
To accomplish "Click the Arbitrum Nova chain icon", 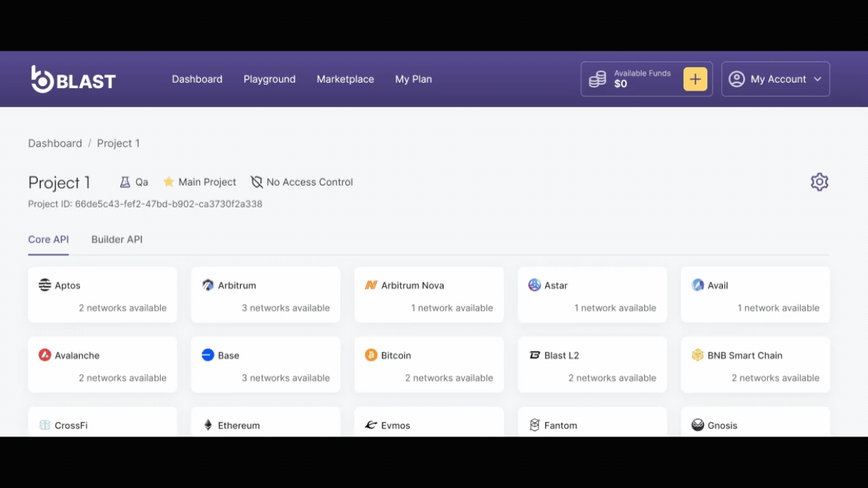I will pos(371,285).
